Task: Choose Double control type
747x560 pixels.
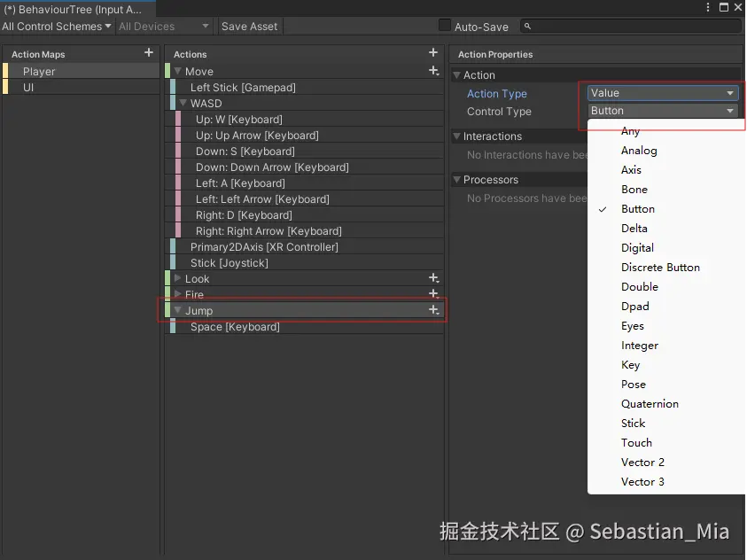Action: (x=666, y=287)
